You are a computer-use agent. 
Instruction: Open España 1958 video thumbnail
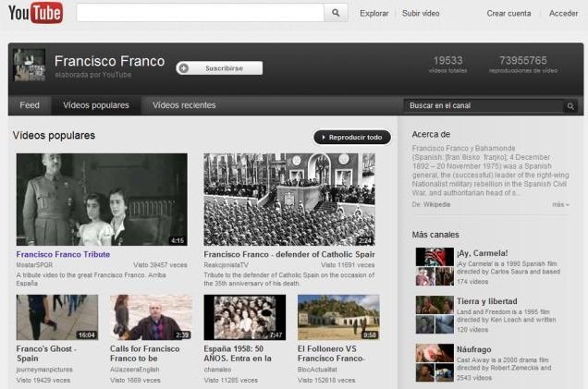(x=244, y=318)
